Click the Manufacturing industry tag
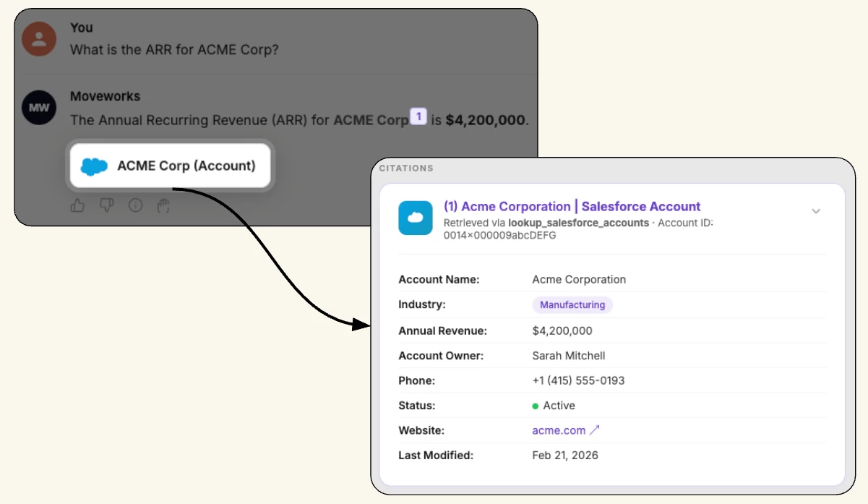The image size is (868, 504). [x=572, y=304]
